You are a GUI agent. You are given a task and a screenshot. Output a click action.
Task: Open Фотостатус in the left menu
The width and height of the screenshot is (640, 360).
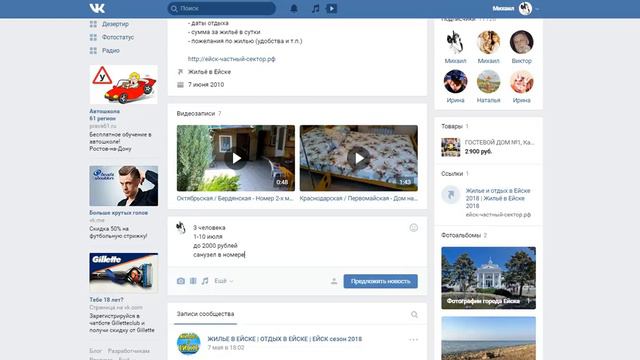click(118, 37)
